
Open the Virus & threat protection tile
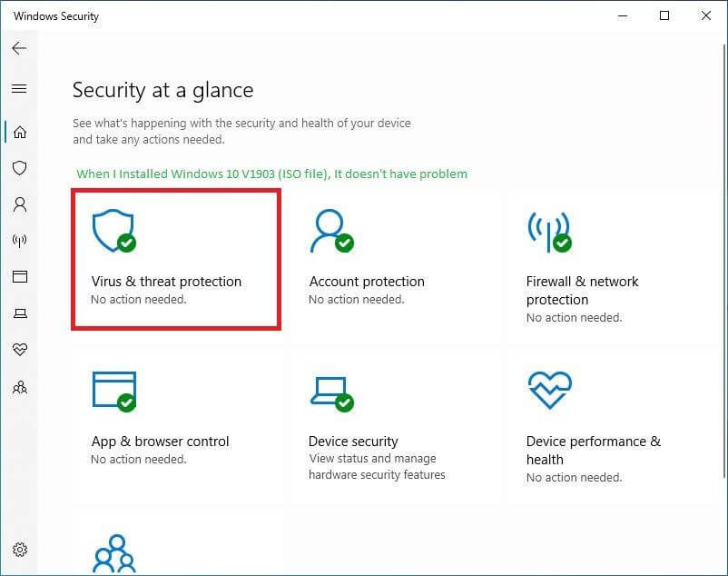[x=176, y=259]
